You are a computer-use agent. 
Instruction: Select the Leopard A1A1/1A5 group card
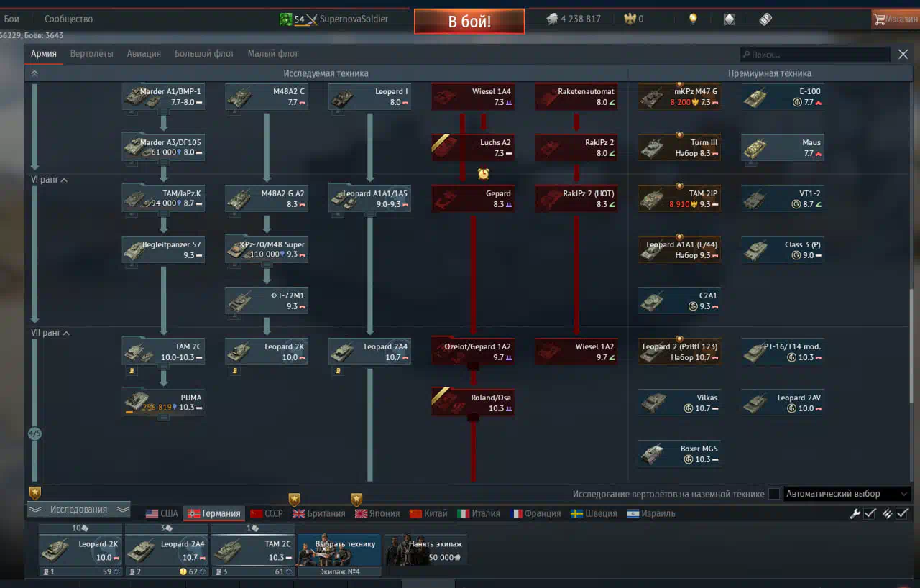(x=370, y=198)
